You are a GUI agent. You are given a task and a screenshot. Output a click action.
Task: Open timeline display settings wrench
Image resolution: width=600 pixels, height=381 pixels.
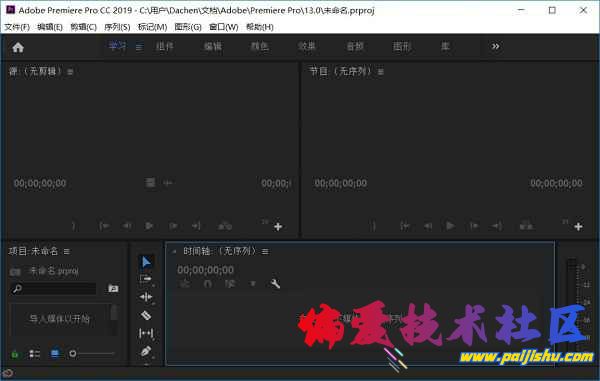coord(275,284)
